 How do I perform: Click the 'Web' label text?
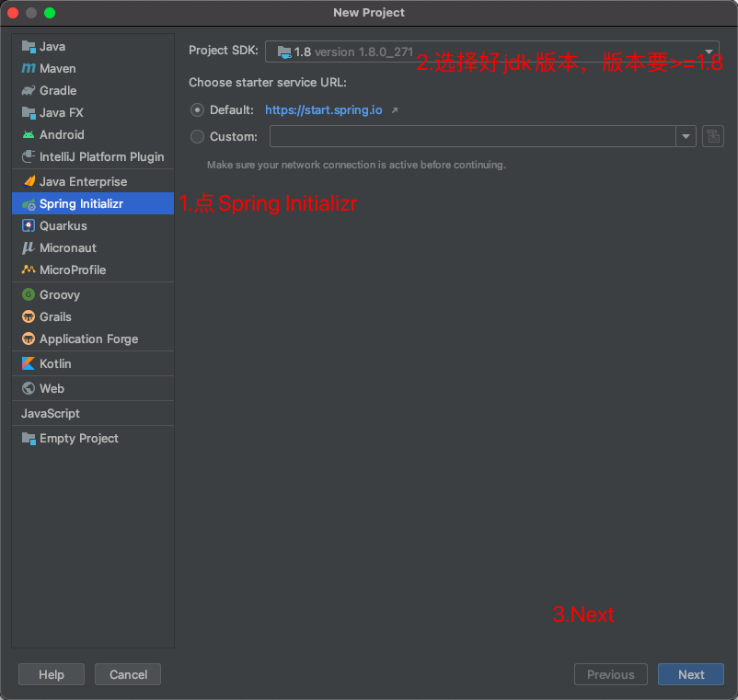52,388
